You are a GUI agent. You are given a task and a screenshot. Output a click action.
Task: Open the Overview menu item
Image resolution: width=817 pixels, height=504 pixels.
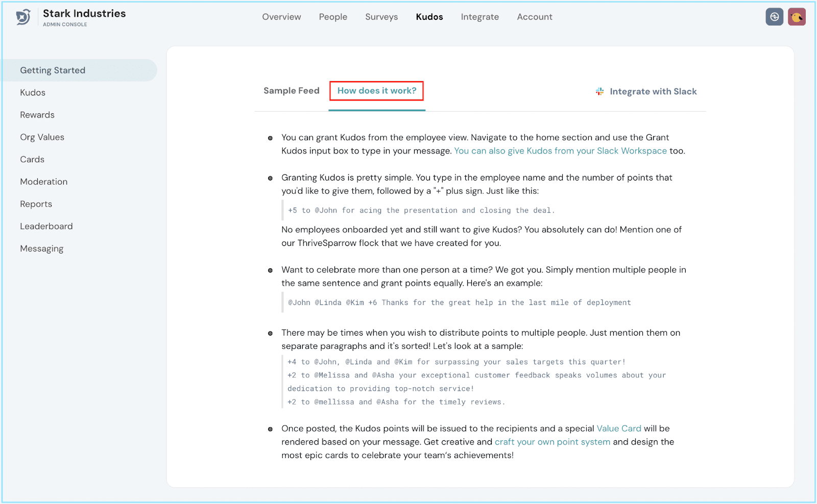click(x=281, y=17)
